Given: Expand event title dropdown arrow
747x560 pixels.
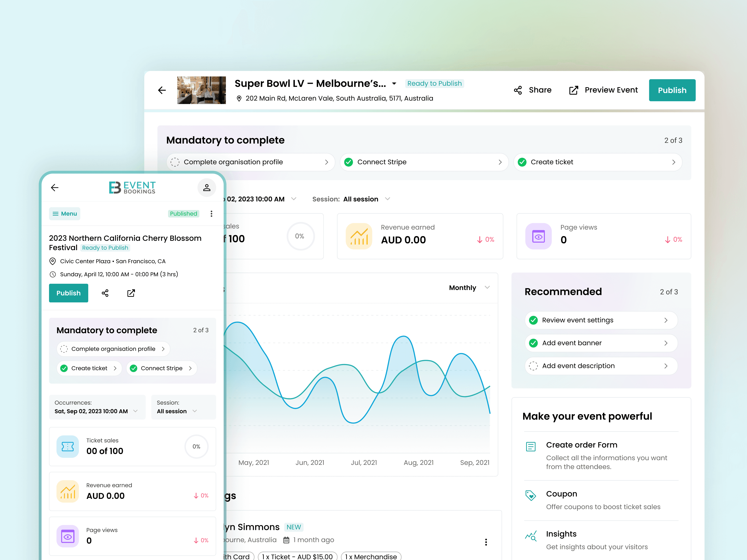Looking at the screenshot, I should tap(394, 84).
